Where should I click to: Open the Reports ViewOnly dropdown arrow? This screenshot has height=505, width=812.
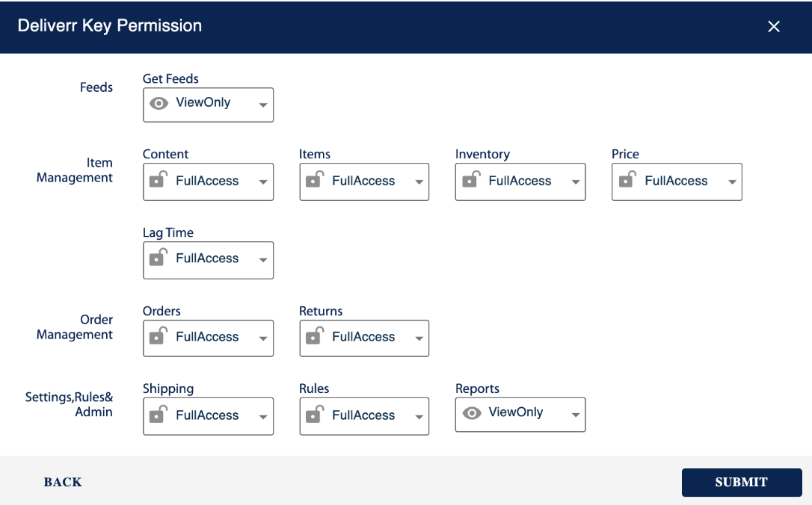point(575,415)
